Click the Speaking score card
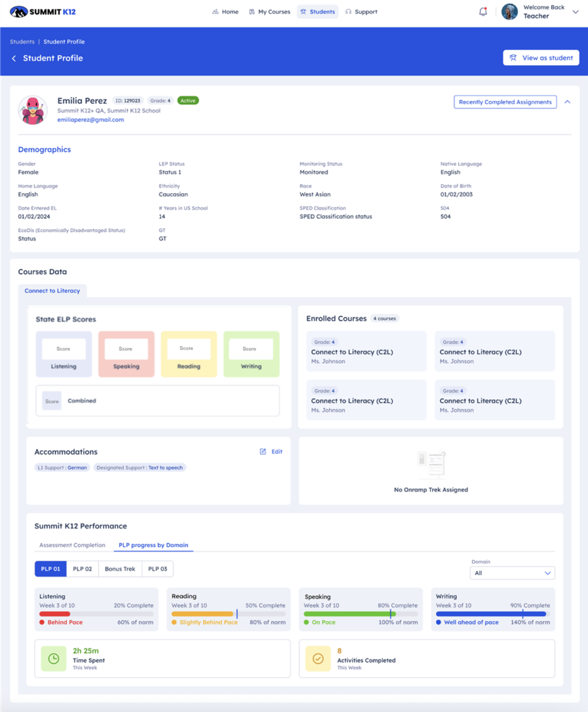The image size is (588, 712). pos(126,354)
